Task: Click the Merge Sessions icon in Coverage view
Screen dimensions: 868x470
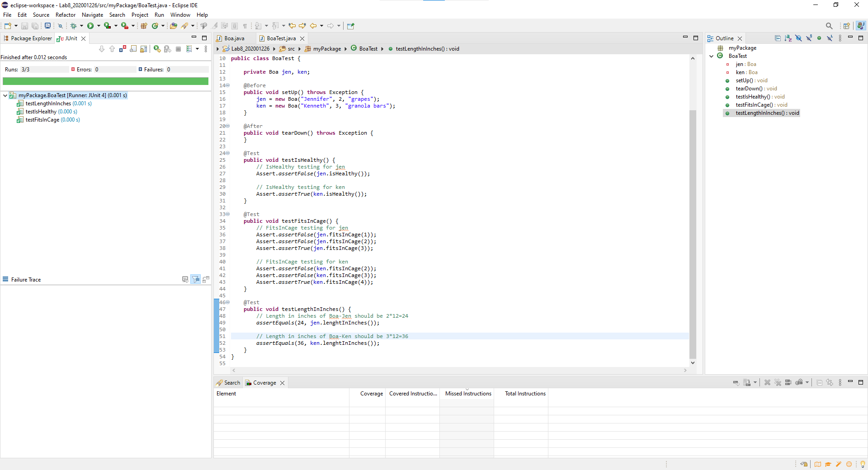Action: click(x=788, y=382)
